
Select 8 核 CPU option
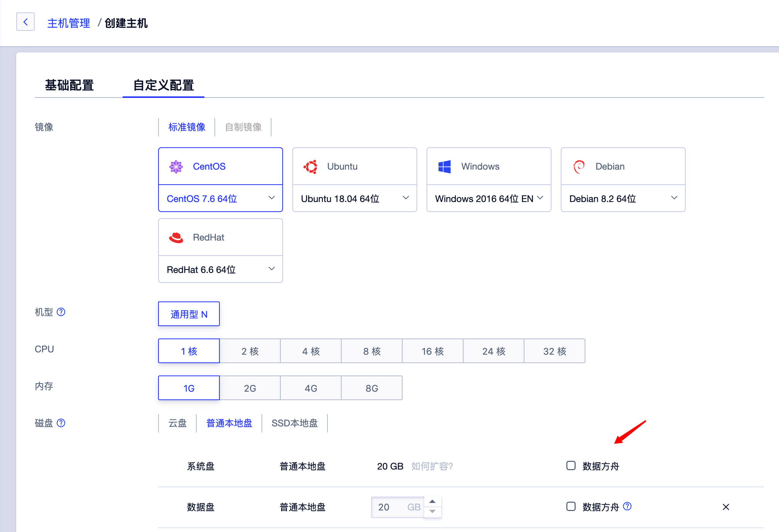click(x=372, y=351)
